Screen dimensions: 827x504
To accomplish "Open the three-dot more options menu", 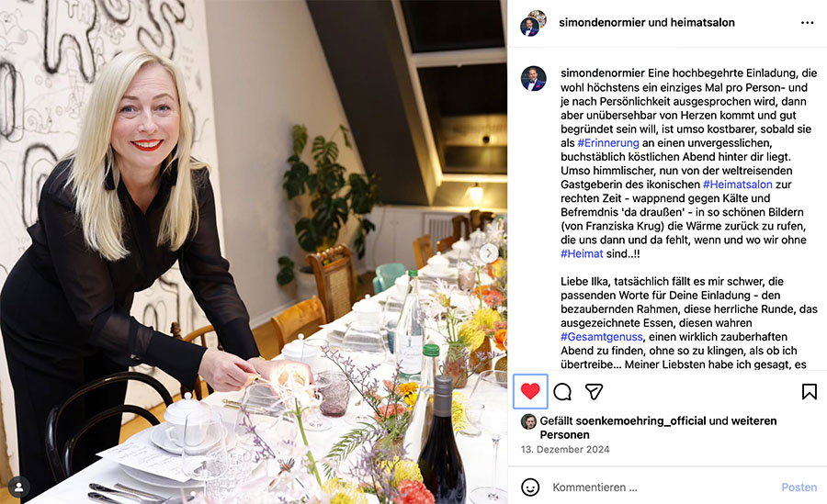I will point(807,23).
